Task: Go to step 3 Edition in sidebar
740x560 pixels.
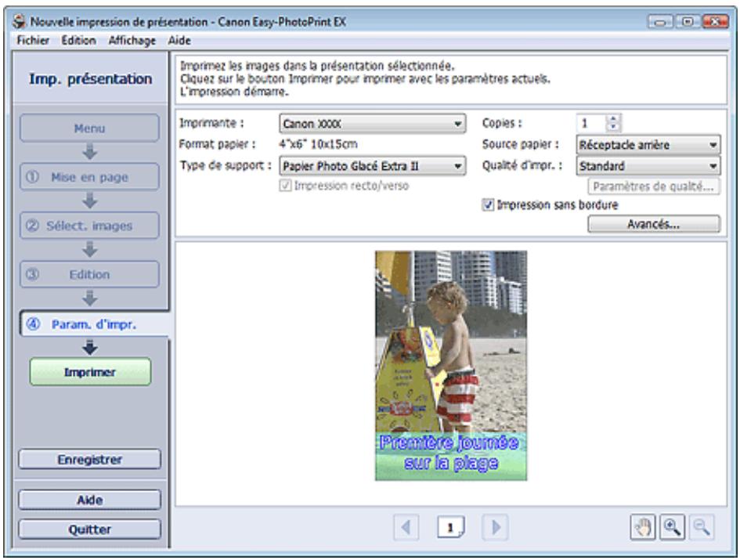Action: tap(90, 274)
